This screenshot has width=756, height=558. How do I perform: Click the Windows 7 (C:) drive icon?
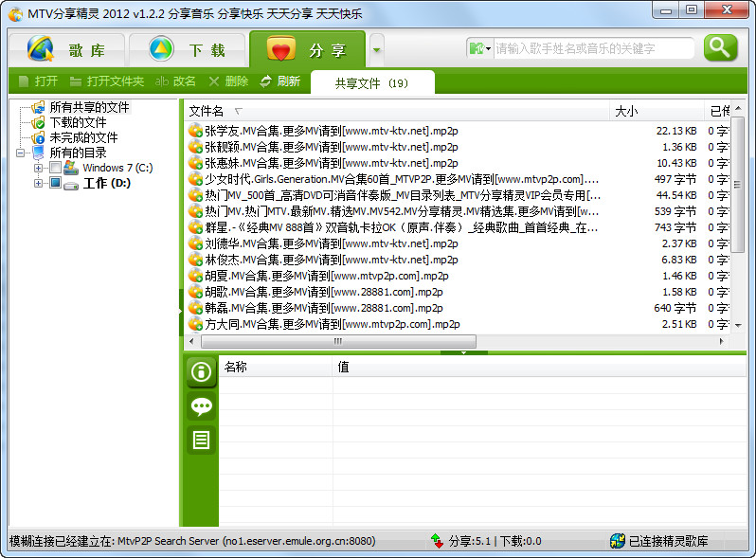[x=71, y=168]
